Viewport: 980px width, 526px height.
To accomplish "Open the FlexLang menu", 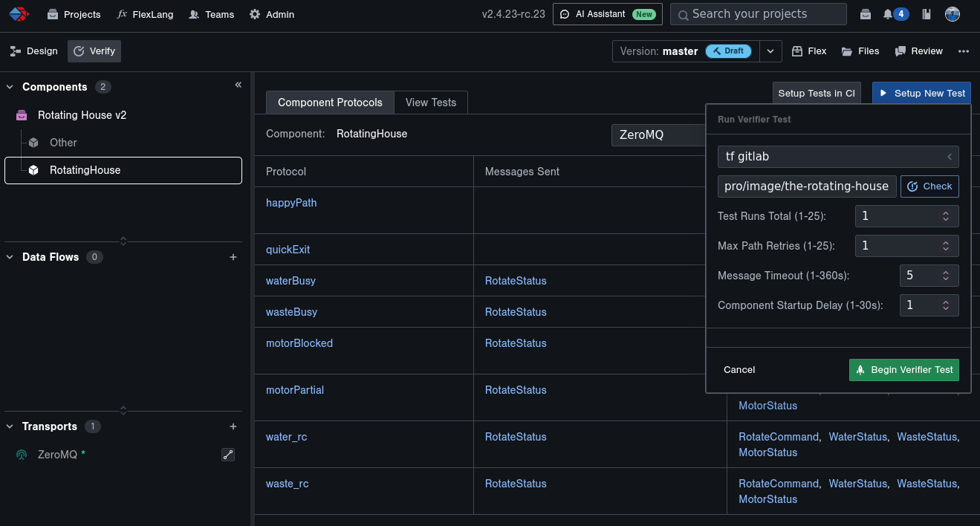I will coord(145,14).
